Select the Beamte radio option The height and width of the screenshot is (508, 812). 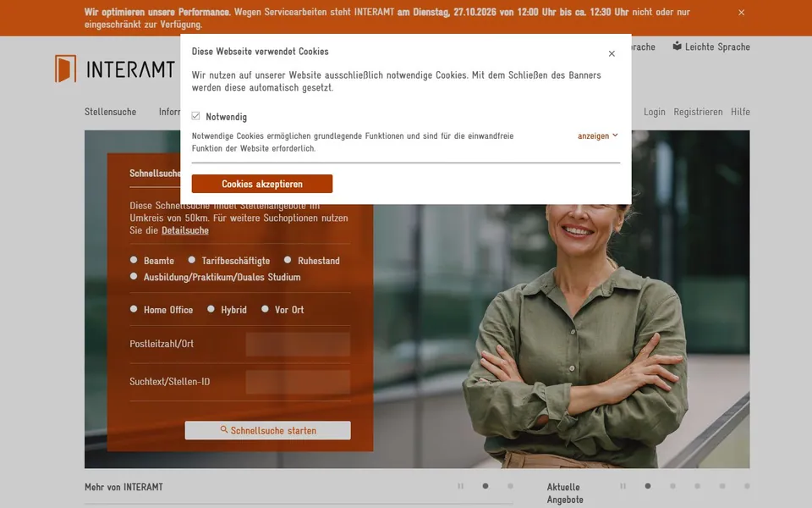click(x=134, y=260)
